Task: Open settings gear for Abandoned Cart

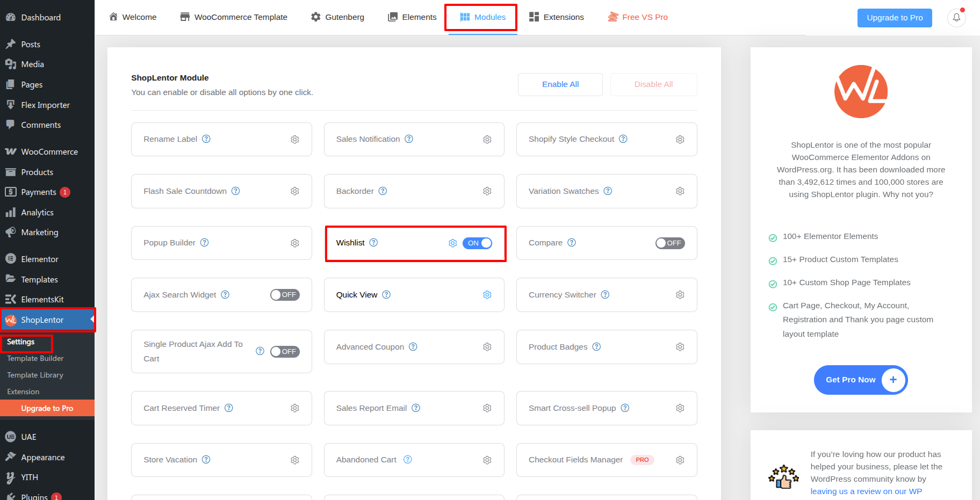Action: click(x=487, y=460)
